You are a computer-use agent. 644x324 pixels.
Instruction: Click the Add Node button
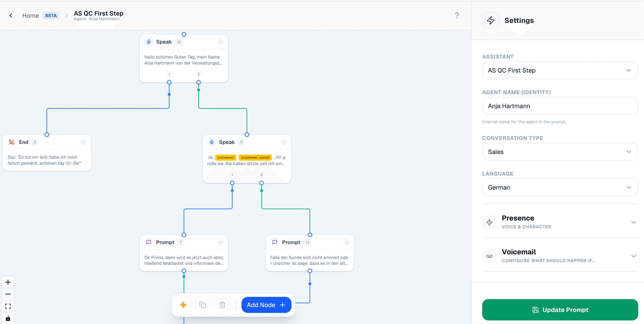pyautogui.click(x=266, y=305)
